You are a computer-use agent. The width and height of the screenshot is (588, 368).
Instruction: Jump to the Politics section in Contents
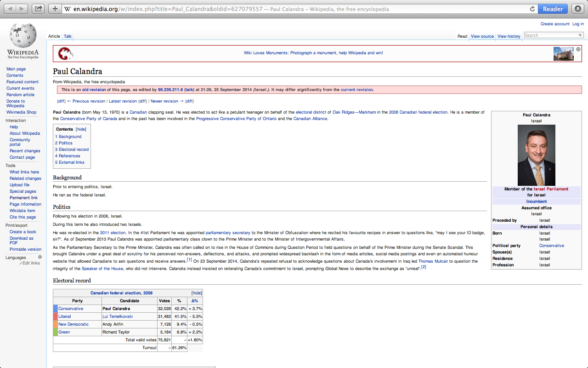(x=64, y=143)
